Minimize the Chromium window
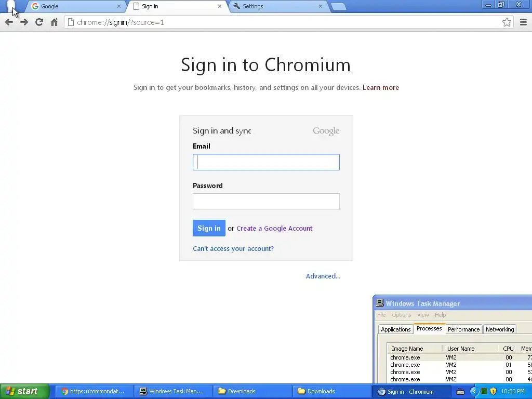Viewport: 532px width, 399px height. 488,4
